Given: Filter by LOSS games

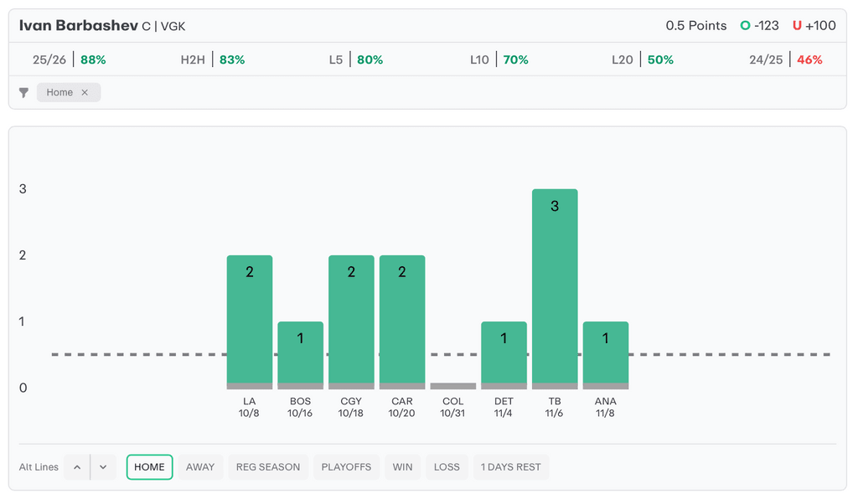Looking at the screenshot, I should [x=447, y=467].
